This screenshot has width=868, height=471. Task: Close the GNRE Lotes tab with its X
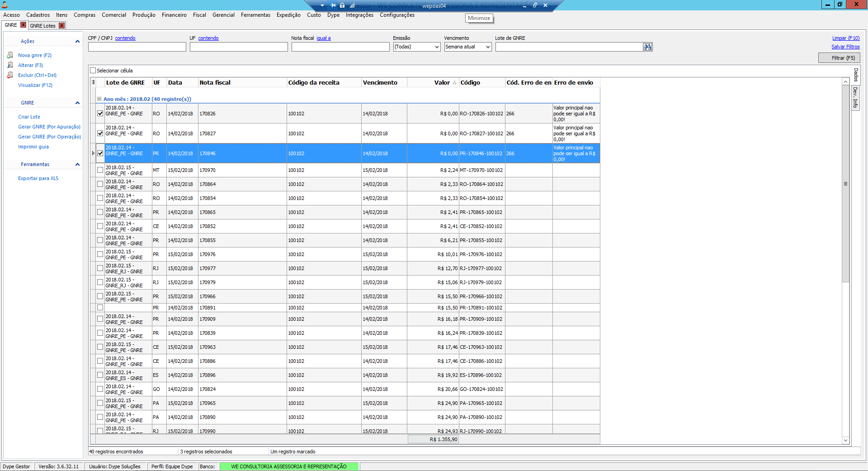click(x=62, y=26)
